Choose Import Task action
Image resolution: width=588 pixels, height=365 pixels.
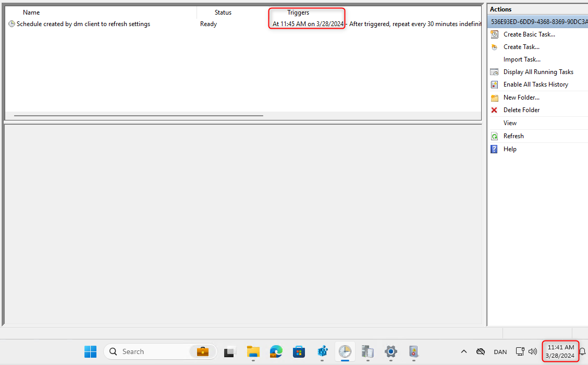click(x=522, y=59)
